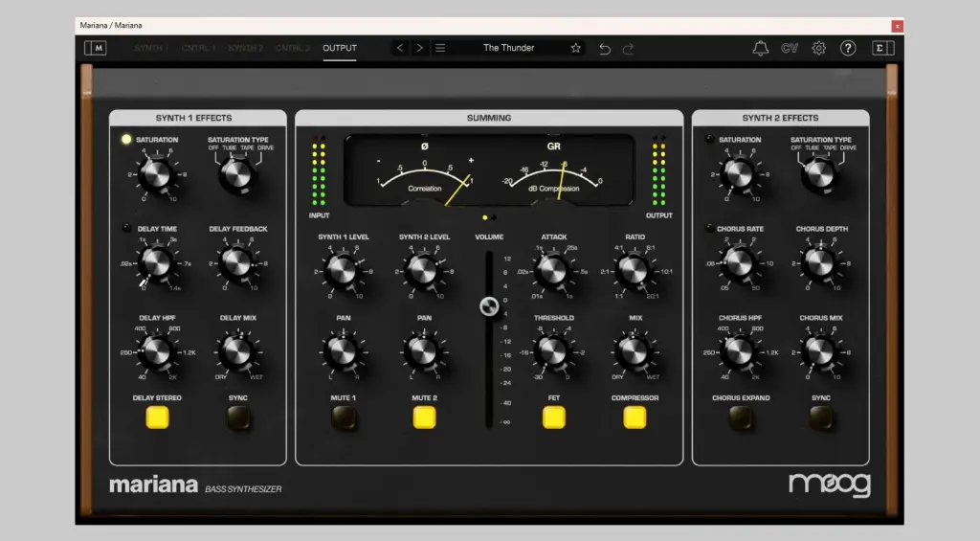
Task: Toggle the CHORUS EXPAND button
Action: click(x=741, y=417)
